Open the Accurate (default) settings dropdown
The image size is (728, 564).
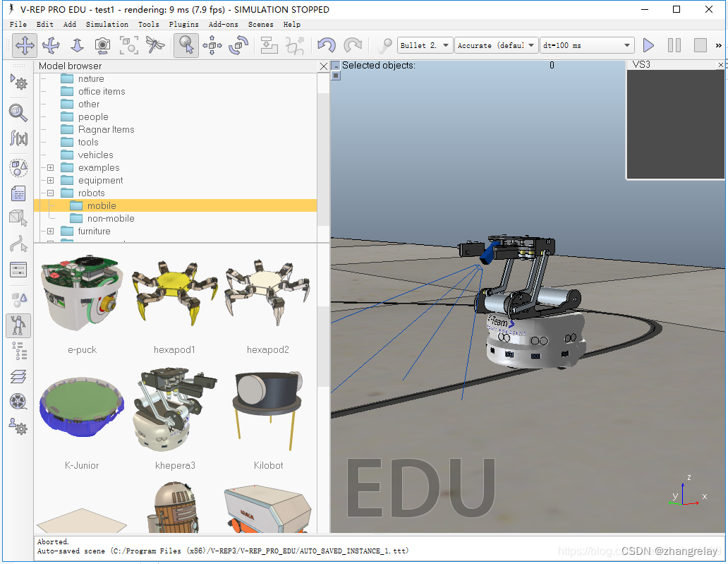(497, 45)
